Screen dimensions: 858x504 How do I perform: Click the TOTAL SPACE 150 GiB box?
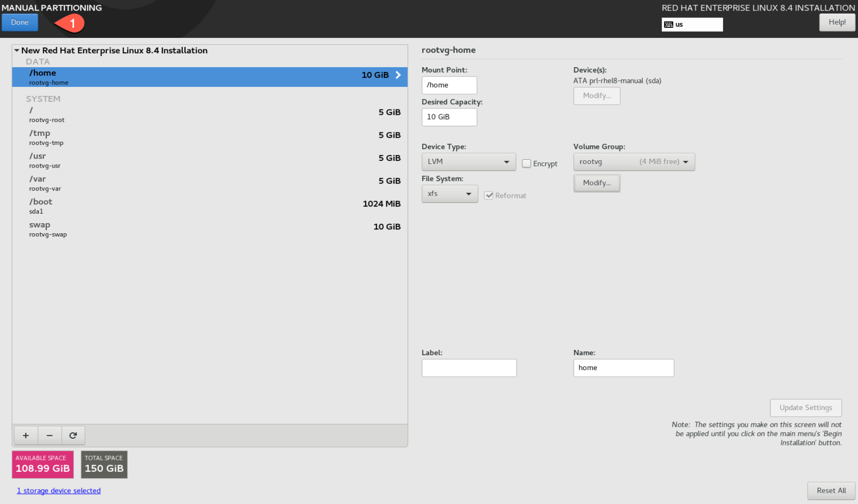point(104,464)
